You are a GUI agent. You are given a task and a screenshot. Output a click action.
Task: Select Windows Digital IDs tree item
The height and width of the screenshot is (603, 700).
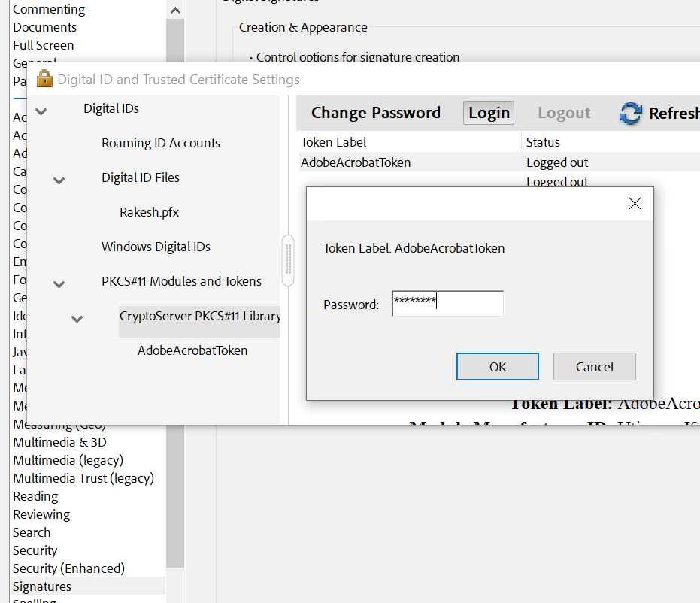(156, 247)
